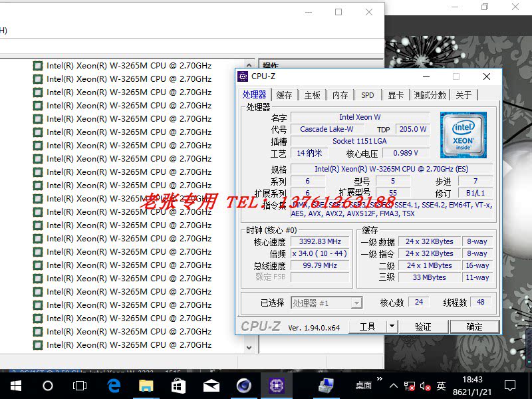Maximize the Device Manager window
The height and width of the screenshot is (399, 532).
point(338,12)
